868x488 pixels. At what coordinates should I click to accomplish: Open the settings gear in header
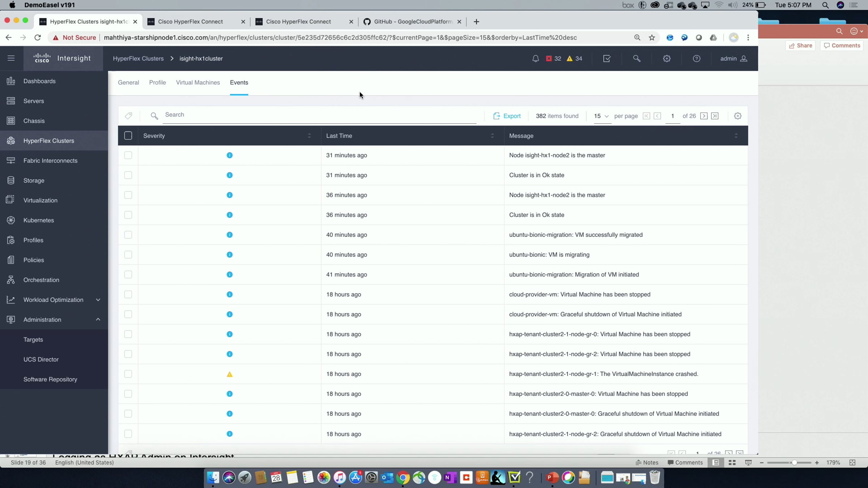click(x=667, y=59)
